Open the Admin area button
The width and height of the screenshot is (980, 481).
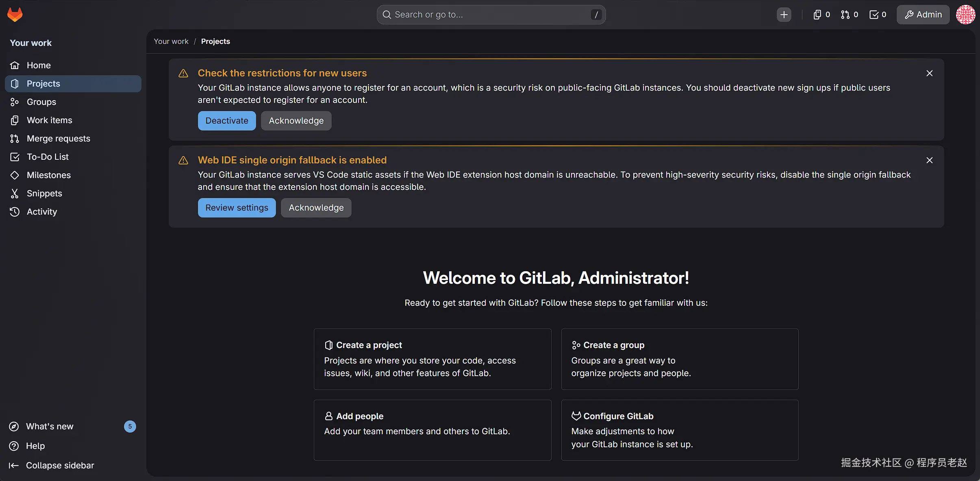(923, 15)
